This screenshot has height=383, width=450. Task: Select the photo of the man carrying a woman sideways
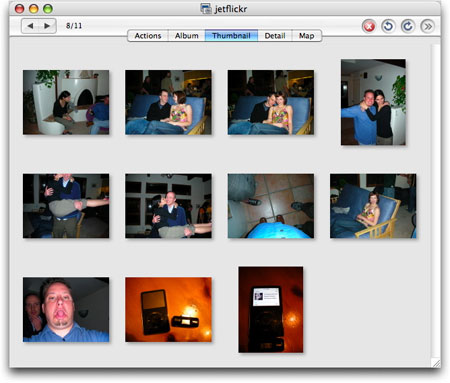(66, 206)
